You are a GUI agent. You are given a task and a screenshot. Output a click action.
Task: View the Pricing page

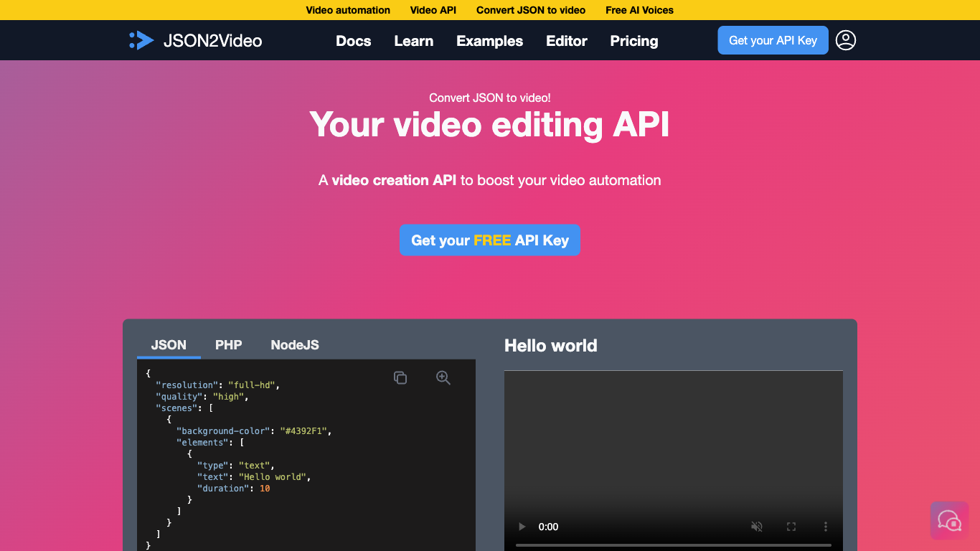(634, 41)
